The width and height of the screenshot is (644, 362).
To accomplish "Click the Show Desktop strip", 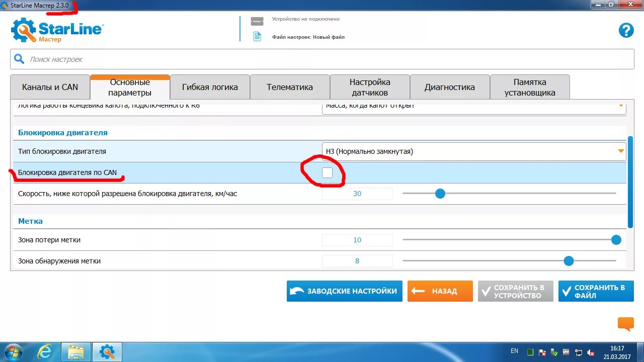I will 640,352.
